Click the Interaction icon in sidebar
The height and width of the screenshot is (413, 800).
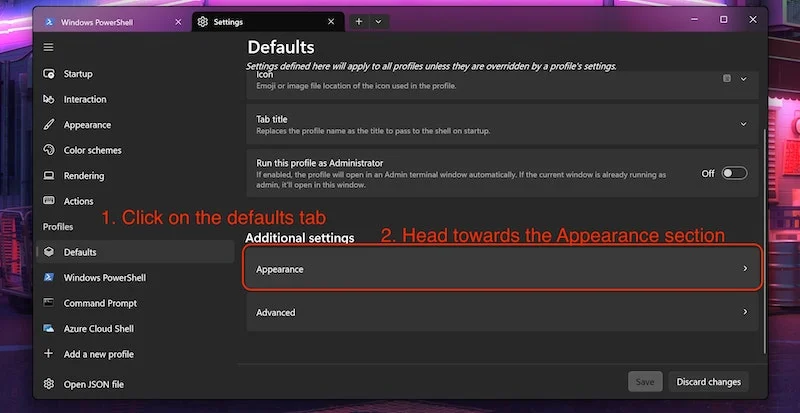tap(49, 100)
